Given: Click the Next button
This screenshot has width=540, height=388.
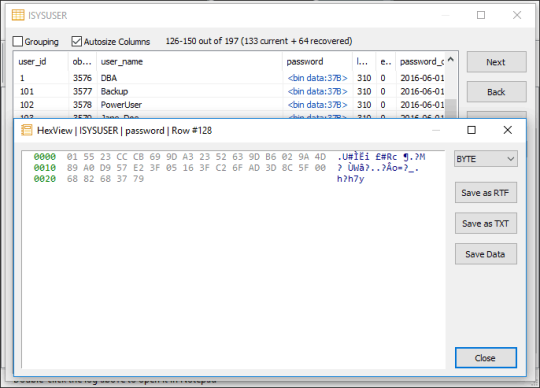Looking at the screenshot, I should click(496, 62).
